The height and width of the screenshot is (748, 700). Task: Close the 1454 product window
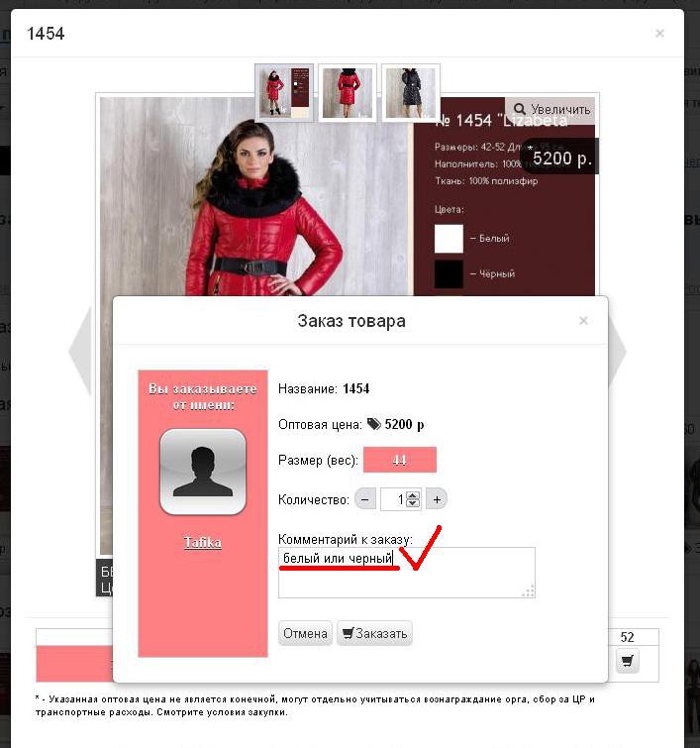click(659, 33)
